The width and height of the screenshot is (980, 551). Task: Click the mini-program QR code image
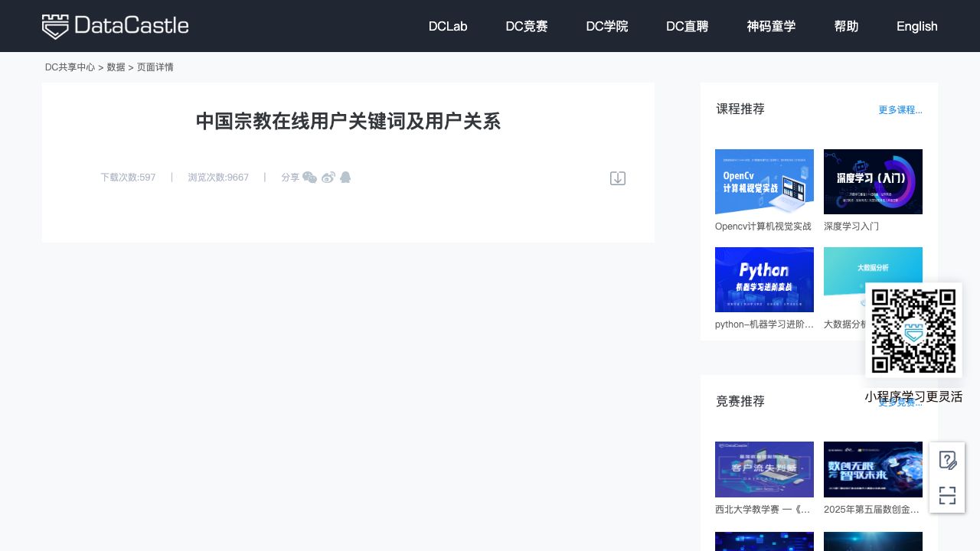click(x=913, y=331)
